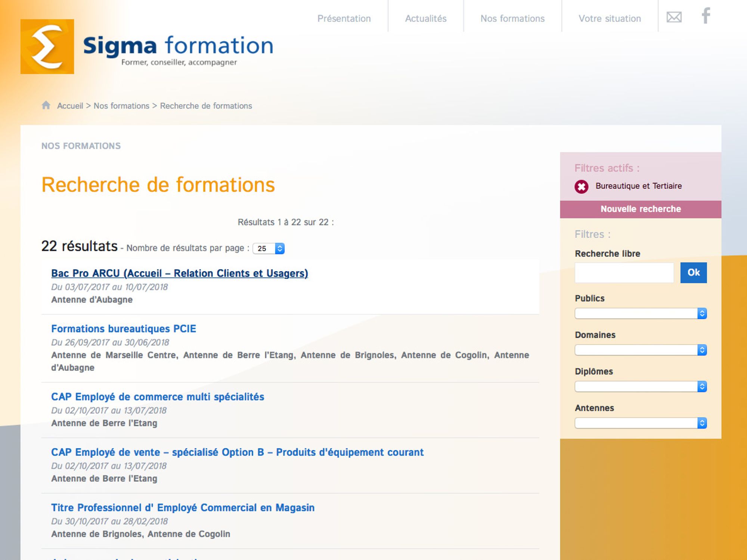
Task: Open the Facebook icon in header
Action: [x=706, y=16]
